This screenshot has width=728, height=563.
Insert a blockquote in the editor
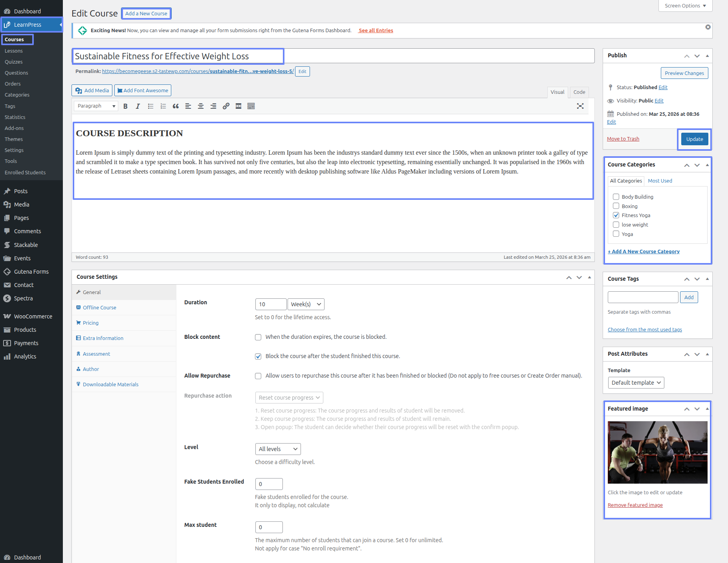[176, 106]
